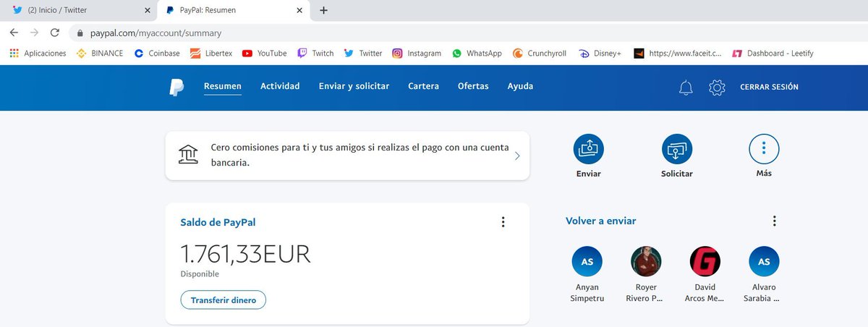Switch to the Inicio / Twitter browser tab
Screen dimensions: 868x327
[x=80, y=10]
